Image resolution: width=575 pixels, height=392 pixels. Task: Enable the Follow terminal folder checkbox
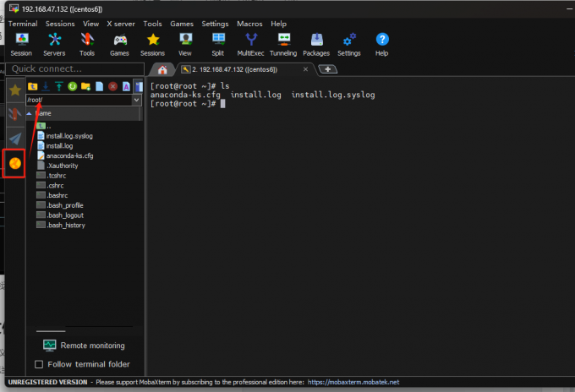coord(39,364)
